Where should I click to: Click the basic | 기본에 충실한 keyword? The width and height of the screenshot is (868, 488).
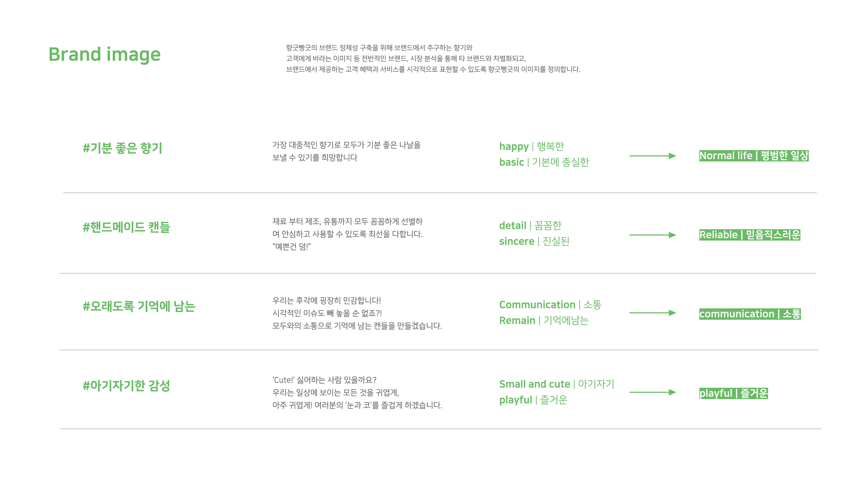click(544, 162)
